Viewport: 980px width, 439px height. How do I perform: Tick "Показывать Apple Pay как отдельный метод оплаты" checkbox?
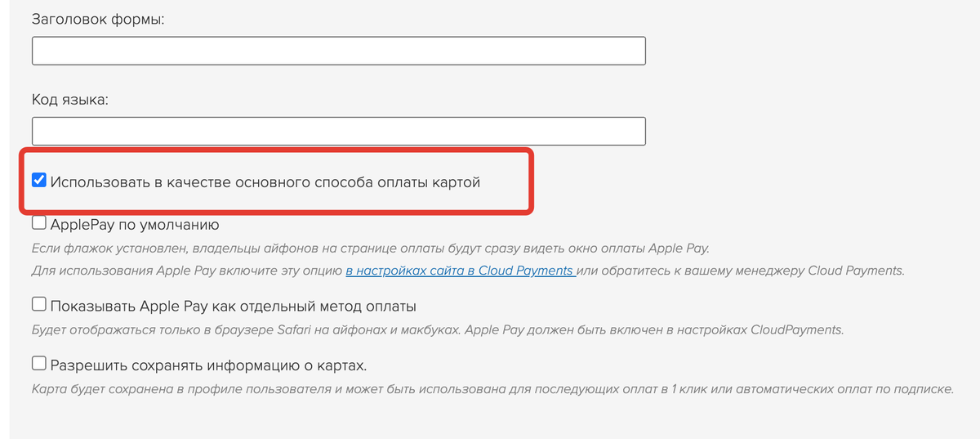point(38,305)
